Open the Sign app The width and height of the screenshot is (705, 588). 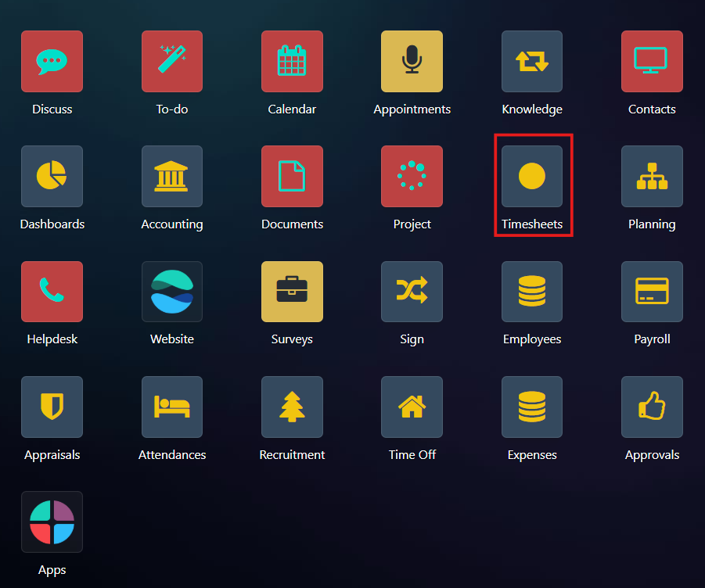pos(412,292)
